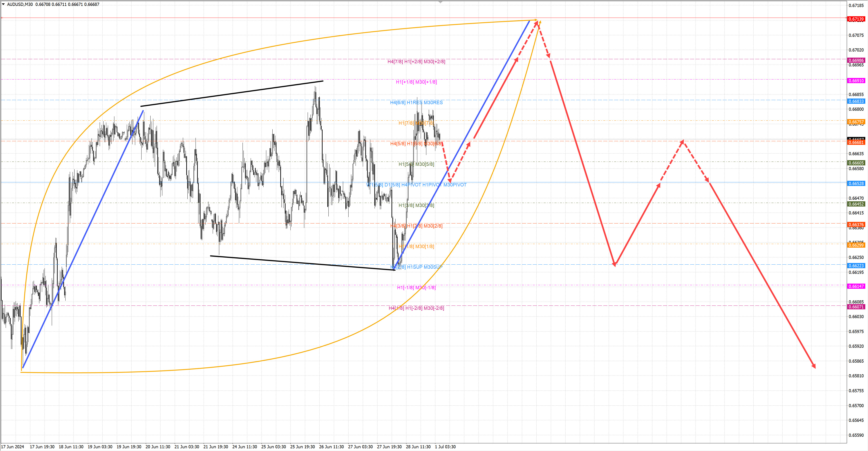Select the H4[6/8] H1RES M30RES label

pyautogui.click(x=416, y=102)
